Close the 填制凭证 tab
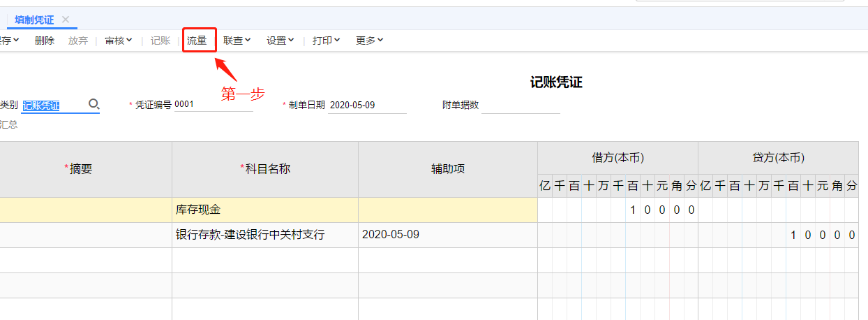 point(66,20)
